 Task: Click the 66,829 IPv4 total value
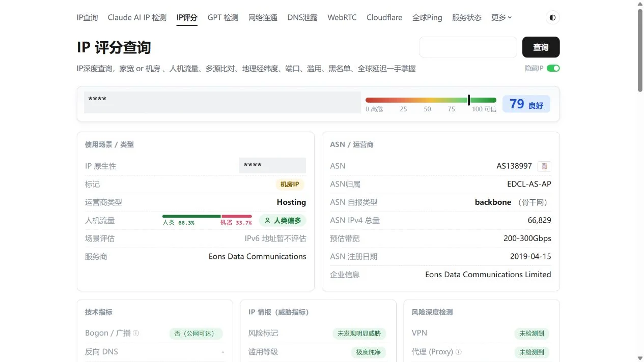click(540, 220)
